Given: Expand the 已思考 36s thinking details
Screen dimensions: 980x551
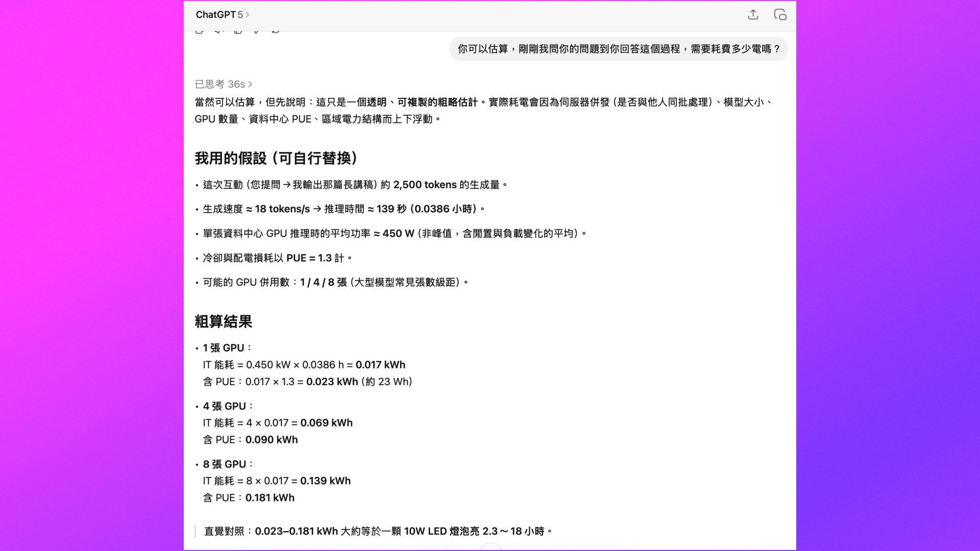Looking at the screenshot, I should 224,84.
